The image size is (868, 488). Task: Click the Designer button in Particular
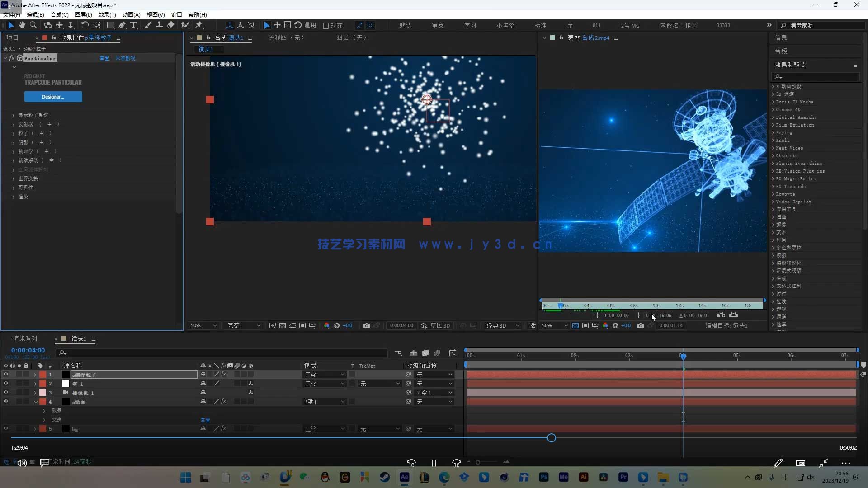(53, 97)
